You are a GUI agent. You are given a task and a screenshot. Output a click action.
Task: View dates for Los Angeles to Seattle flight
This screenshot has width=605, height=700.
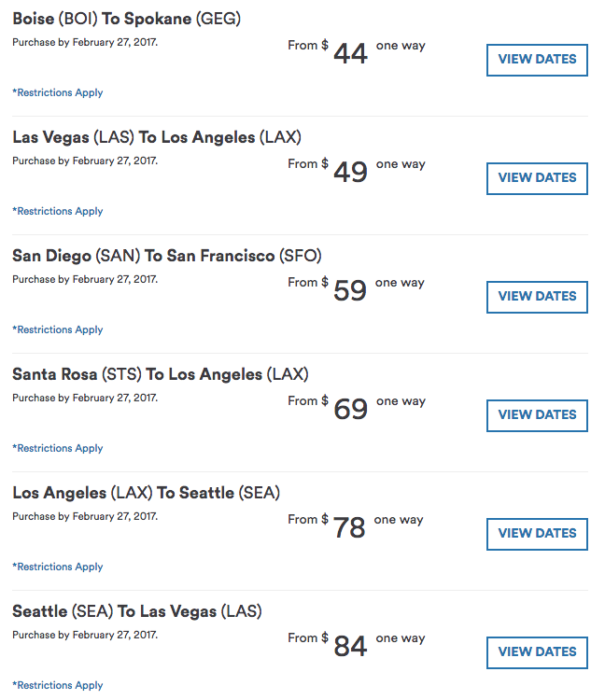coord(537,533)
